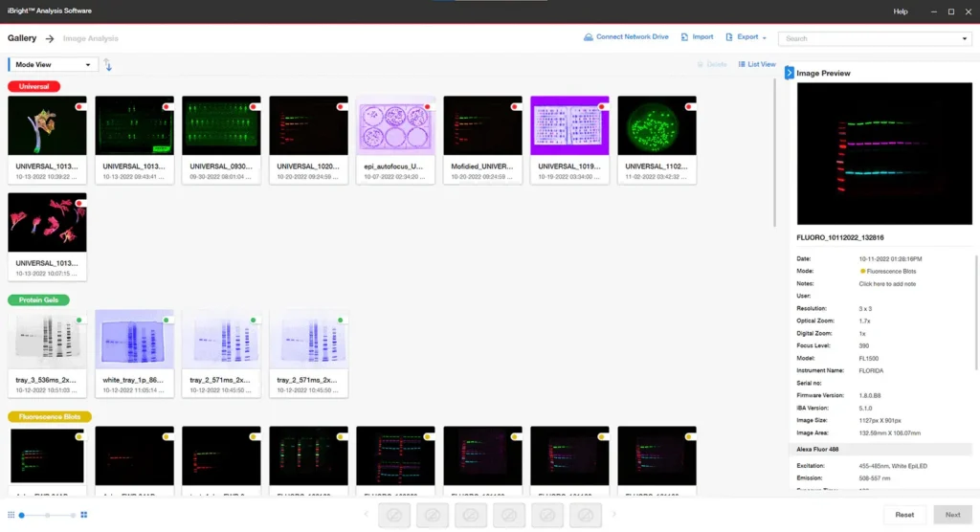Toggle the sort order arrows icon

(x=108, y=65)
